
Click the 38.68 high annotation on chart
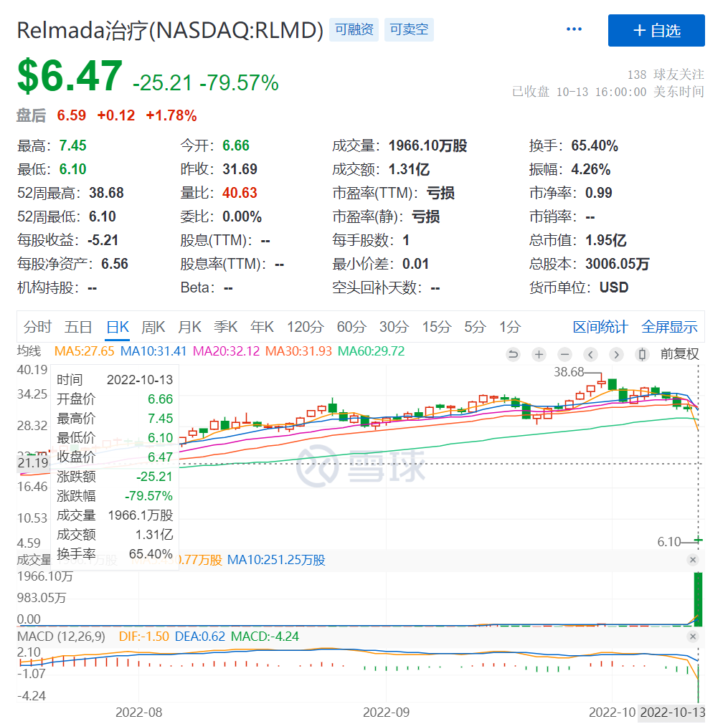(x=568, y=372)
